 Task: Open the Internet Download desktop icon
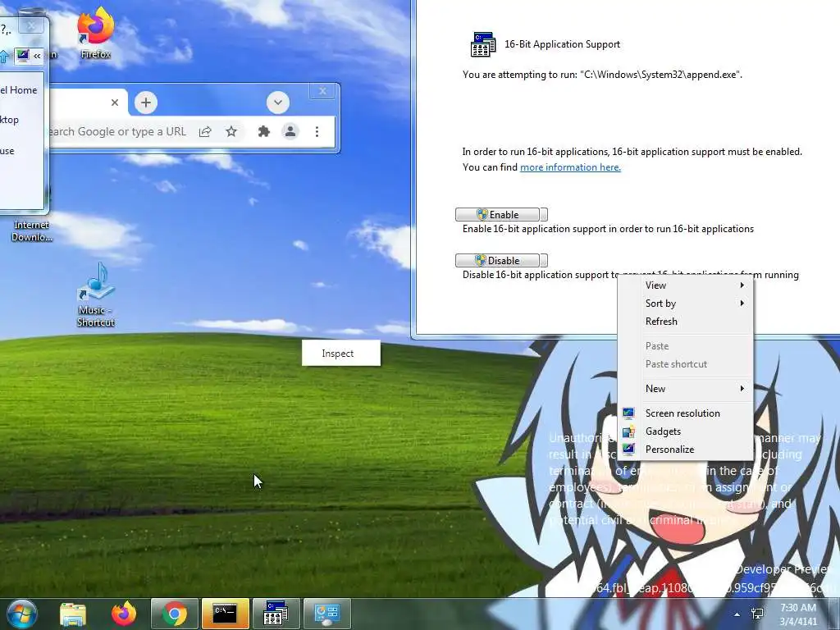(31, 231)
